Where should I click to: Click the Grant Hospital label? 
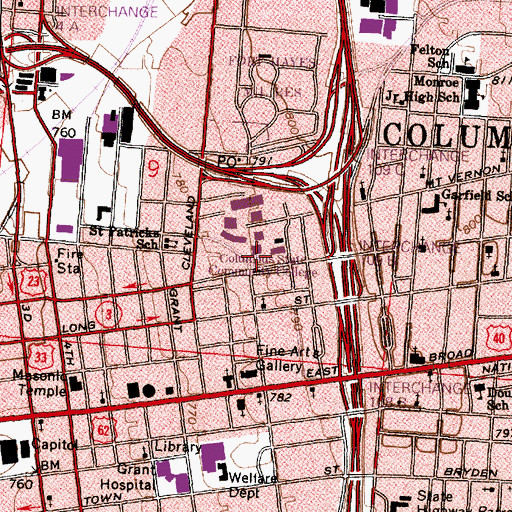pyautogui.click(x=127, y=477)
